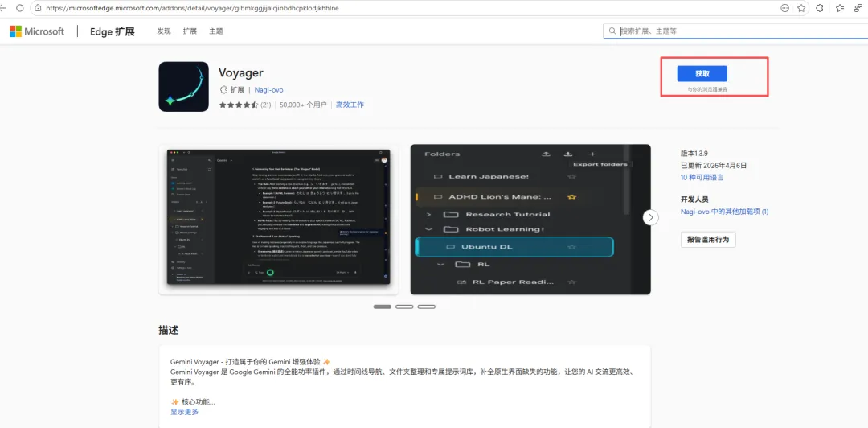Toggle star on Ubuntu DL row
The height and width of the screenshot is (428, 868).
[572, 247]
